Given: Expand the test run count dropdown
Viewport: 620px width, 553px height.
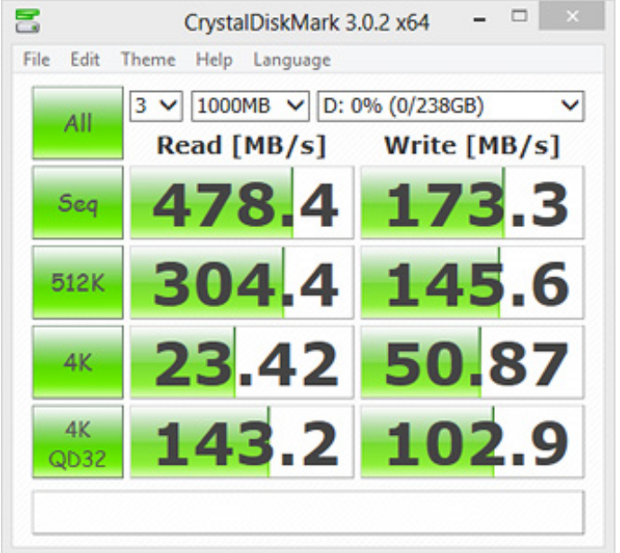Looking at the screenshot, I should (157, 106).
